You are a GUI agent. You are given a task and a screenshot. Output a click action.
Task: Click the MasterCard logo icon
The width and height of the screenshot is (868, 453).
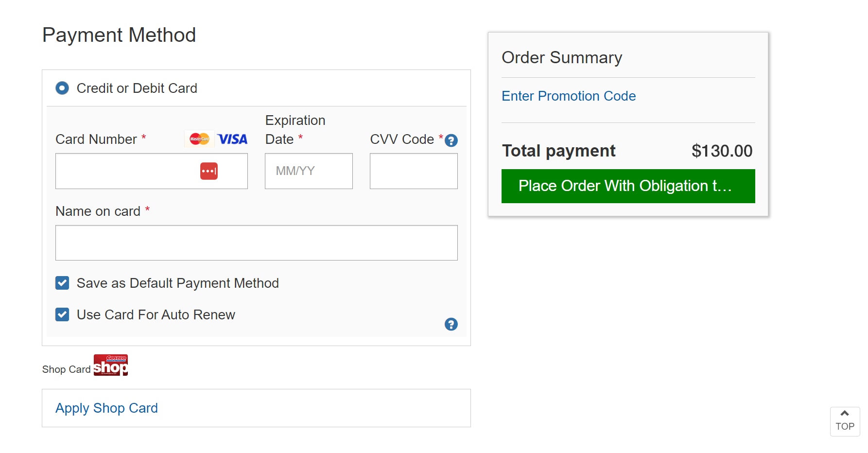(199, 139)
